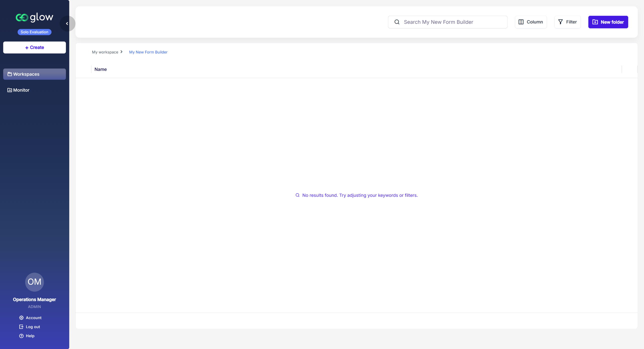Viewport: 644px width, 349px height.
Task: Click the New folder button
Action: (608, 22)
